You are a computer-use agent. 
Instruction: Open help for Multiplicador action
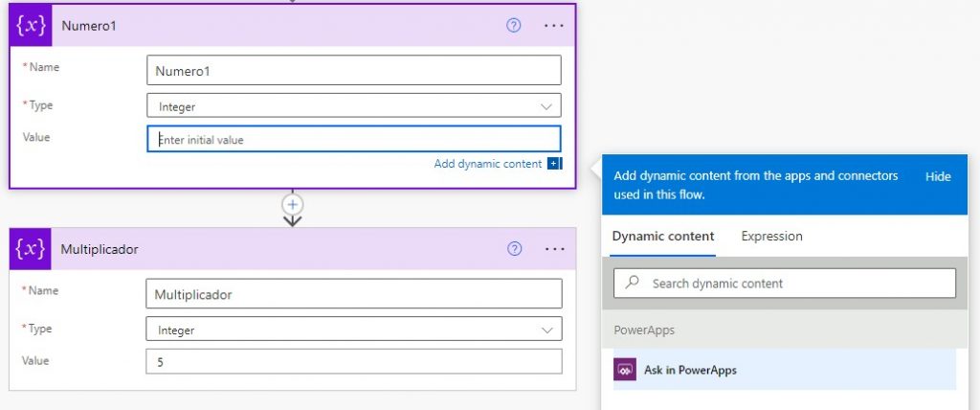pyautogui.click(x=514, y=249)
